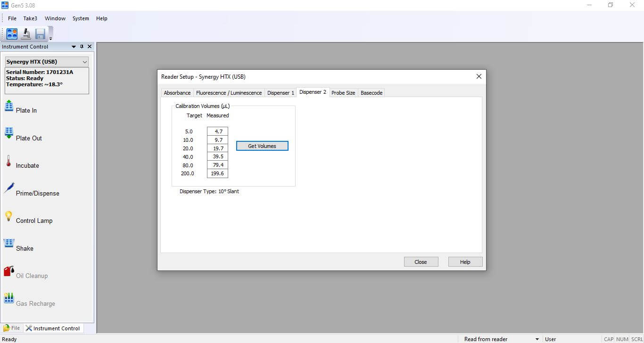The height and width of the screenshot is (343, 644).
Task: Click the 4.7 measured volume field
Action: [218, 131]
